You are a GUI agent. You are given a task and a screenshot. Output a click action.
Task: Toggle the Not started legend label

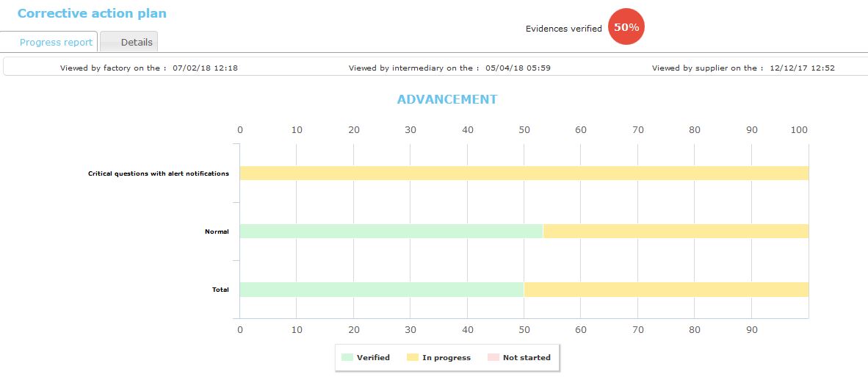527,357
